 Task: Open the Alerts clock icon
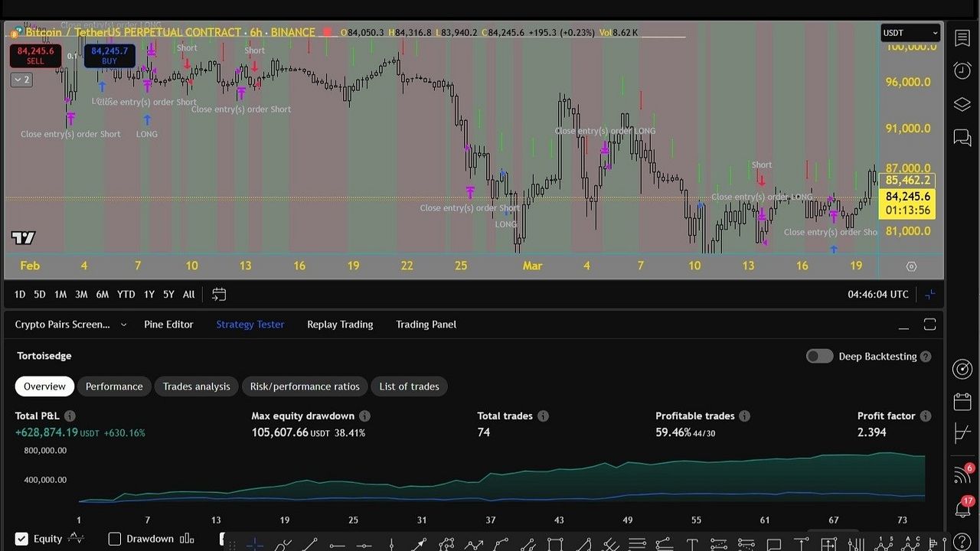point(962,70)
